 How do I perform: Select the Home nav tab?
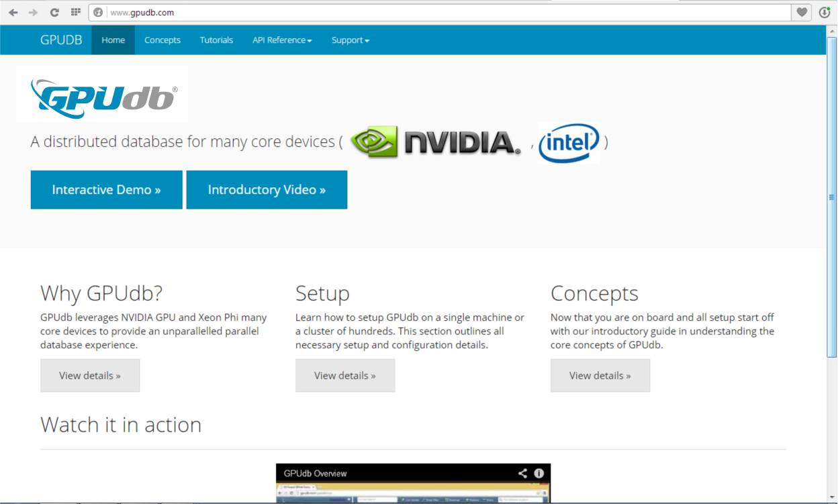pyautogui.click(x=113, y=40)
